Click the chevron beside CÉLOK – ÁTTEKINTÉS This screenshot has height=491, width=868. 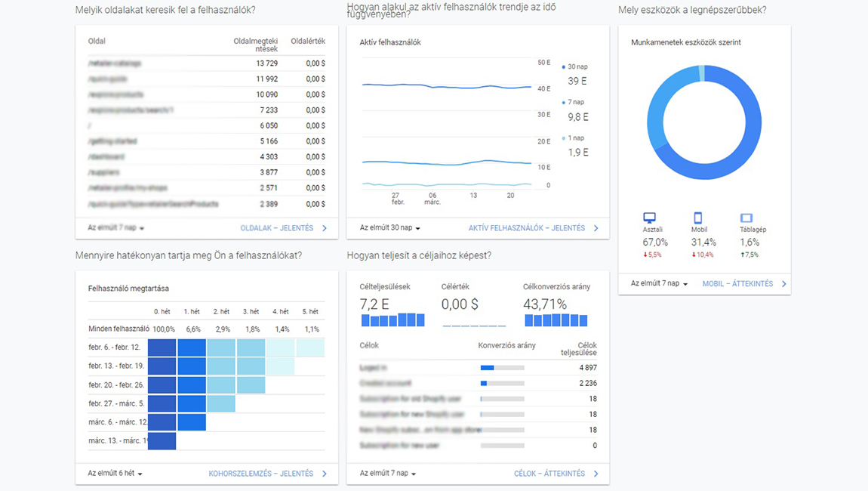[x=596, y=474]
